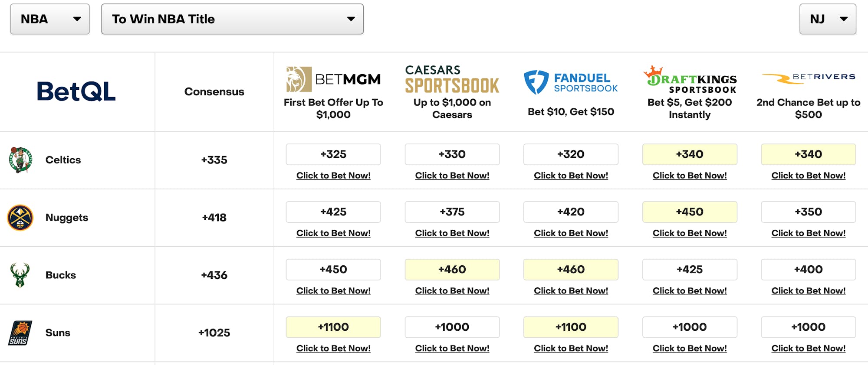This screenshot has width=868, height=365.
Task: Click the DraftKings Sportsbook logo
Action: (690, 80)
